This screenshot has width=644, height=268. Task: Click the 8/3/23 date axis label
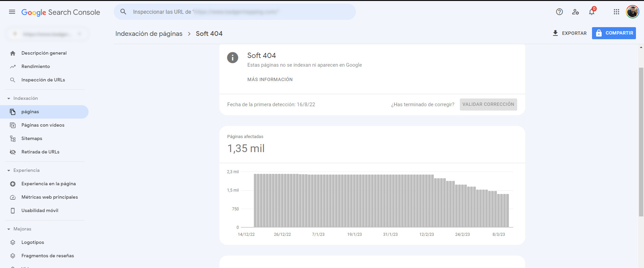coord(499,234)
